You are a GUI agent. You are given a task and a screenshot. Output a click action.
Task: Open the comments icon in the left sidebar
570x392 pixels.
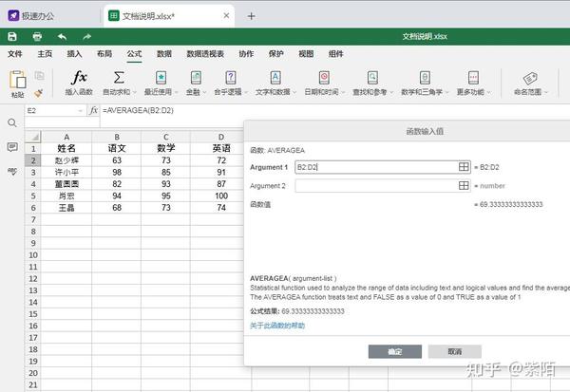point(12,147)
